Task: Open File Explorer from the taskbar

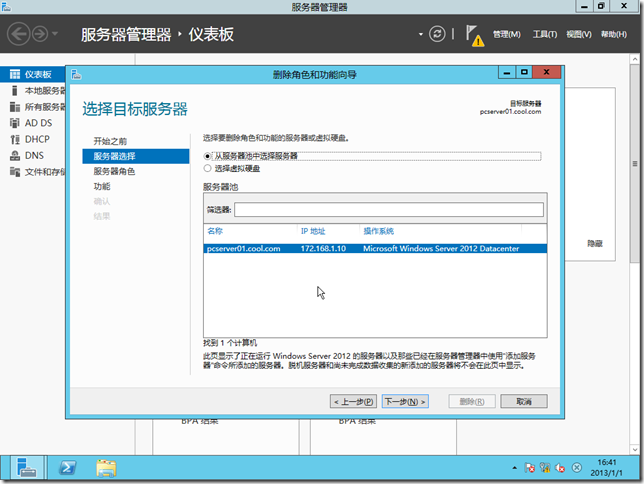Action: click(x=106, y=468)
